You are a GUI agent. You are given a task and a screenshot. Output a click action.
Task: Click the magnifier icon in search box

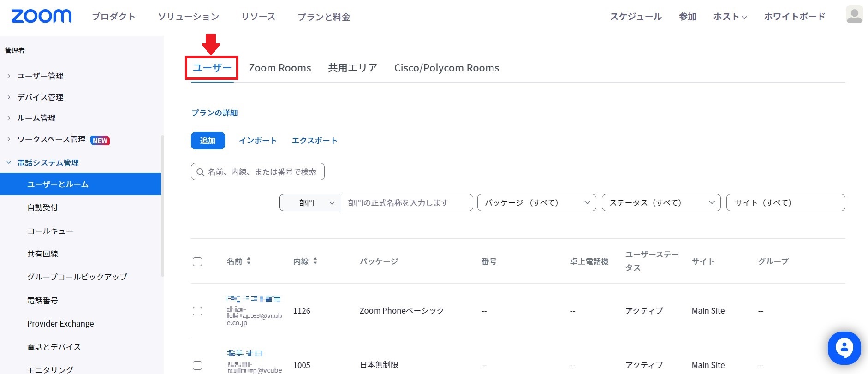[200, 172]
